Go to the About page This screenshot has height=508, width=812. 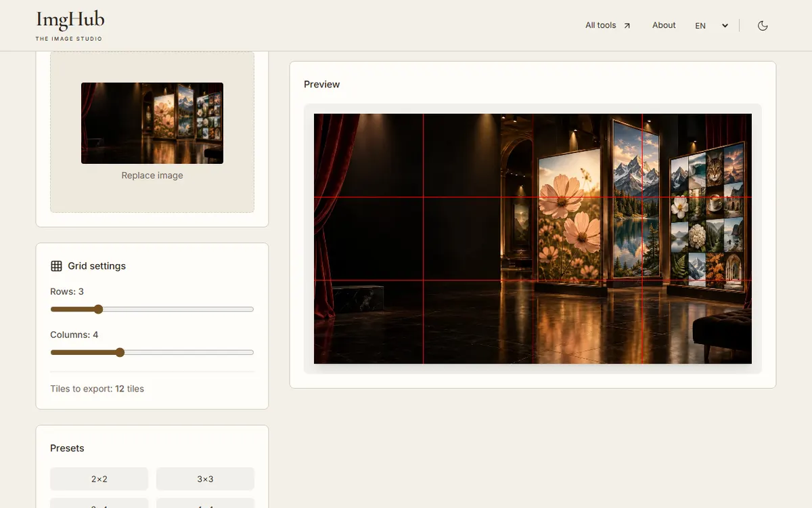(x=664, y=25)
